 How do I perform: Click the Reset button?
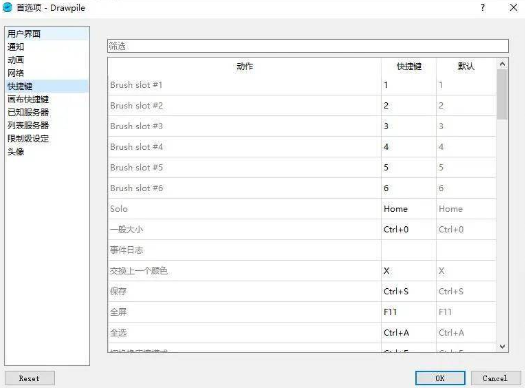click(x=30, y=378)
